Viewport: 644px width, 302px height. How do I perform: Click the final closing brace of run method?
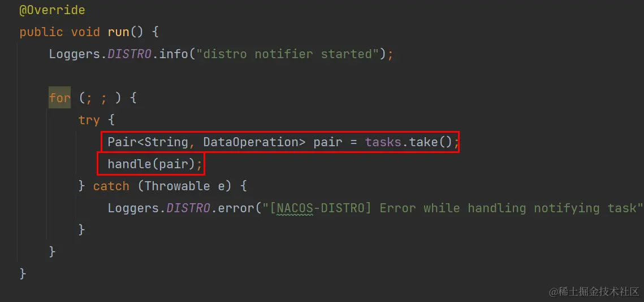(23, 273)
